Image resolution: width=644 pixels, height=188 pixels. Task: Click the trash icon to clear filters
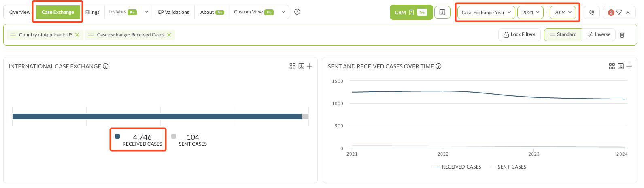(622, 35)
